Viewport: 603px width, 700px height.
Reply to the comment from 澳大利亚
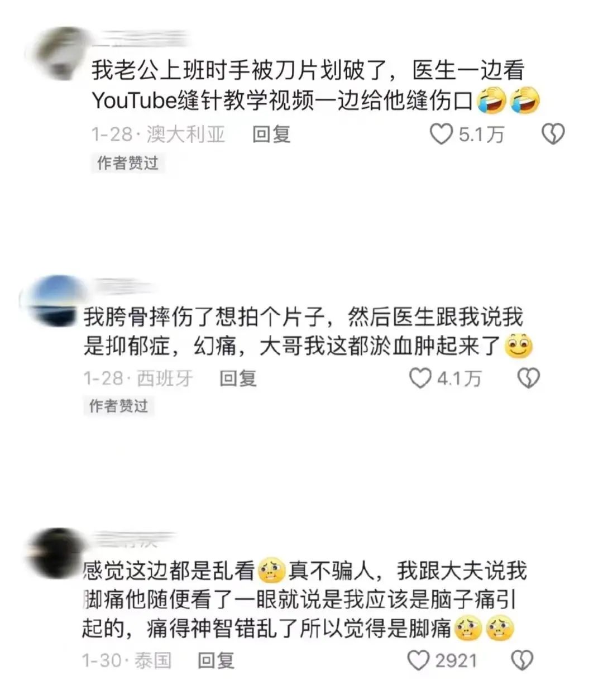pyautogui.click(x=271, y=135)
